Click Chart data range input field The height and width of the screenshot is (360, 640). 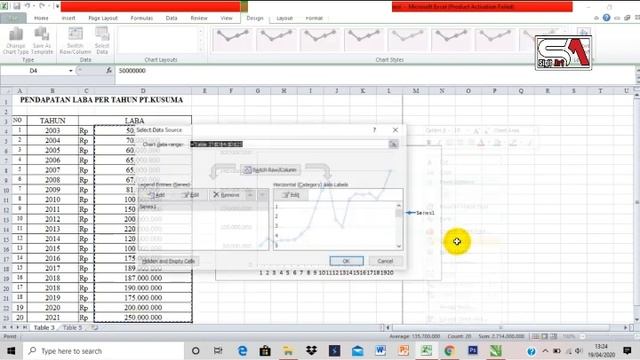289,144
